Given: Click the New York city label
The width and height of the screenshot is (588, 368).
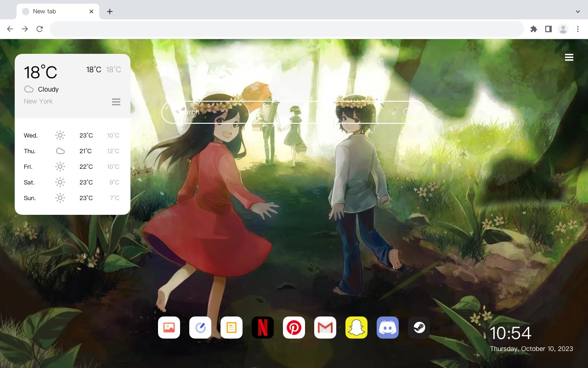Looking at the screenshot, I should 38,101.
